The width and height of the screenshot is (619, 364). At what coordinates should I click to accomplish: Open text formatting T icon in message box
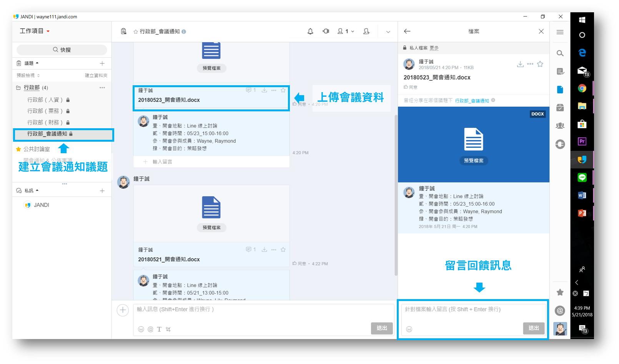(159, 329)
